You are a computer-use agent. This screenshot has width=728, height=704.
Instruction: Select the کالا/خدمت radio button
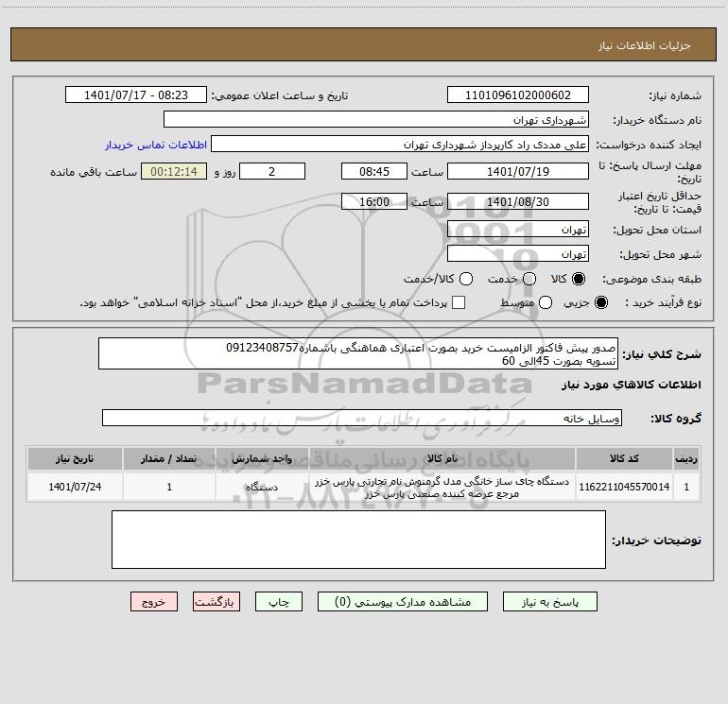click(466, 279)
